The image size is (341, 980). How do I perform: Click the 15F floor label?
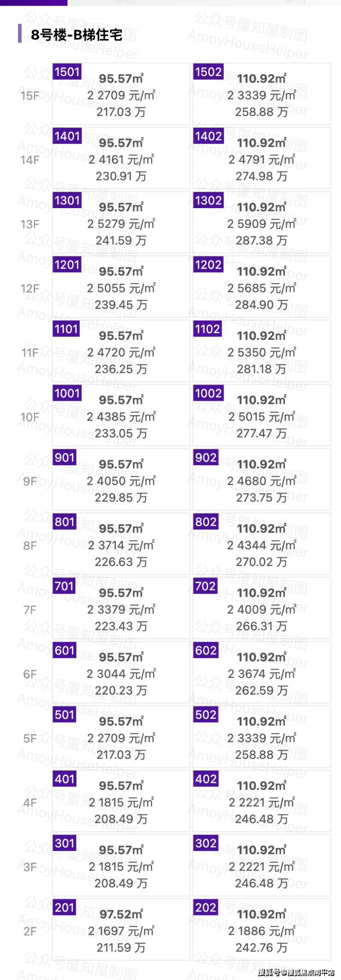pos(30,96)
